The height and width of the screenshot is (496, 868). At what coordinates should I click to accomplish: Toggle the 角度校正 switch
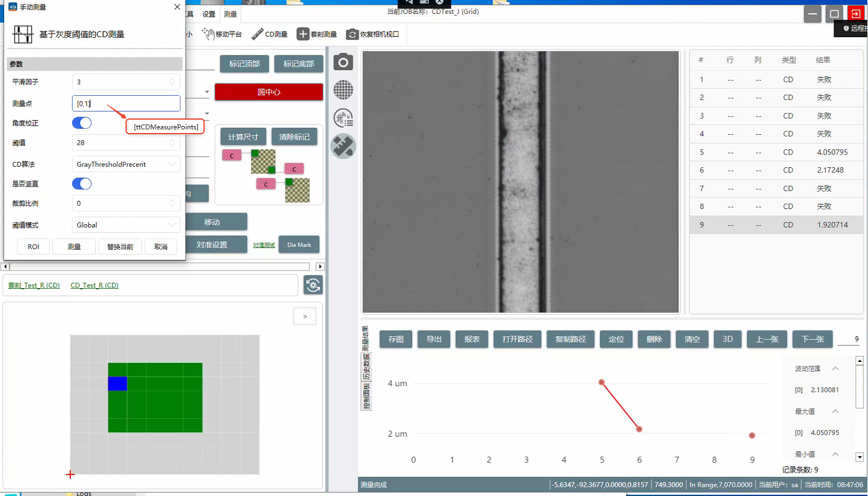click(81, 123)
